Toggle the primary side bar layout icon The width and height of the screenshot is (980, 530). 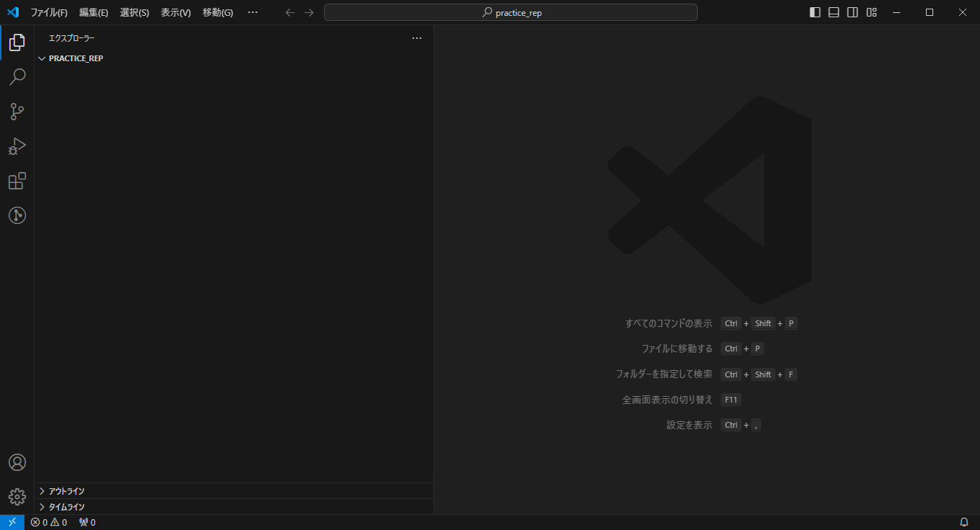point(815,12)
